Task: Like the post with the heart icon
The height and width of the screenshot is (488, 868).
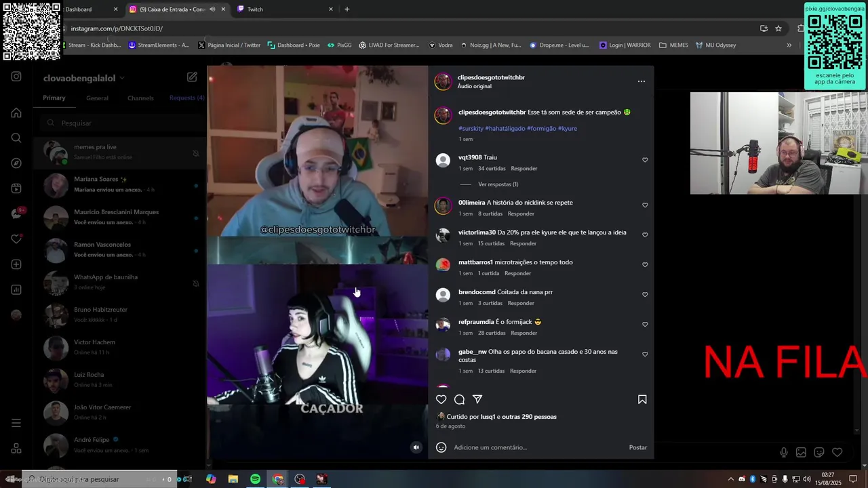Action: tap(441, 399)
